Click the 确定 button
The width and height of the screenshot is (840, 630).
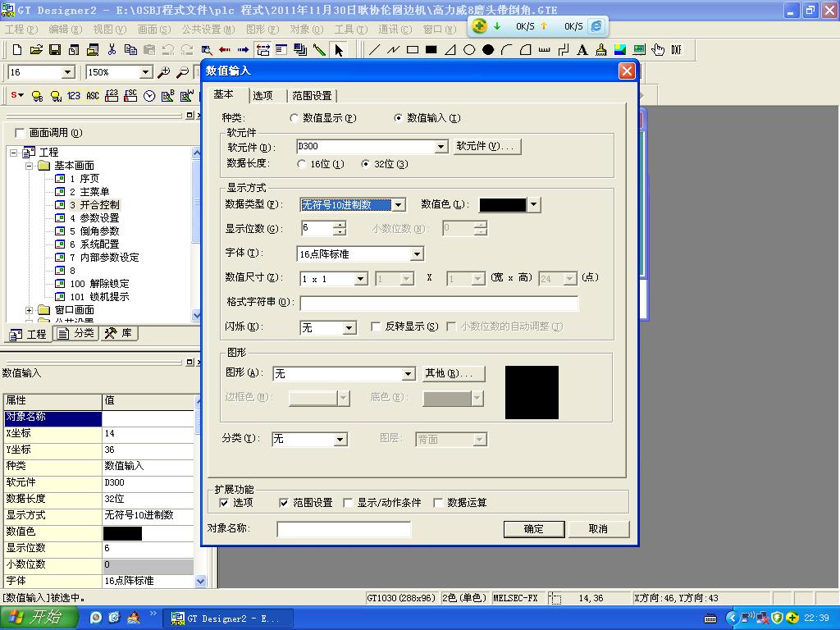click(533, 529)
